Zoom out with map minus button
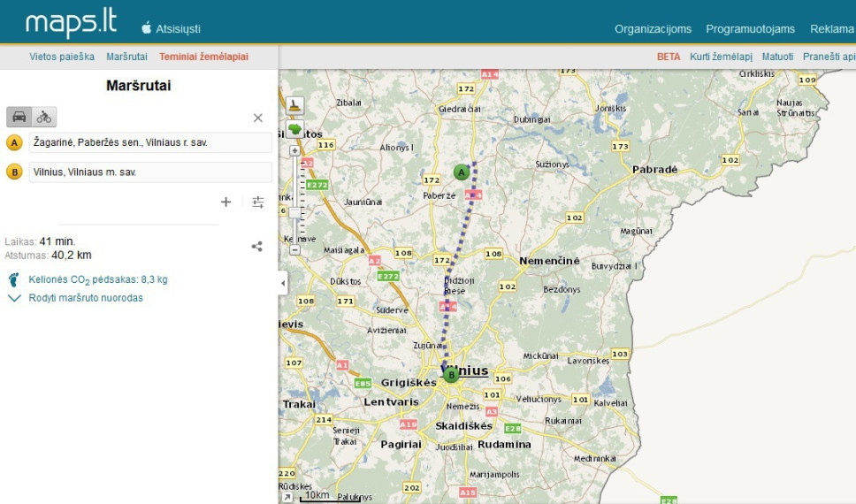 [x=294, y=250]
